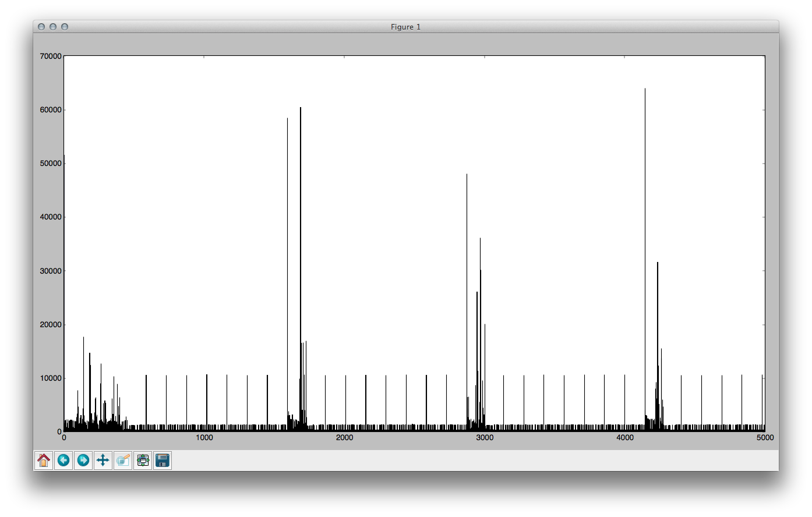Open the Configure subplots tool

click(143, 461)
